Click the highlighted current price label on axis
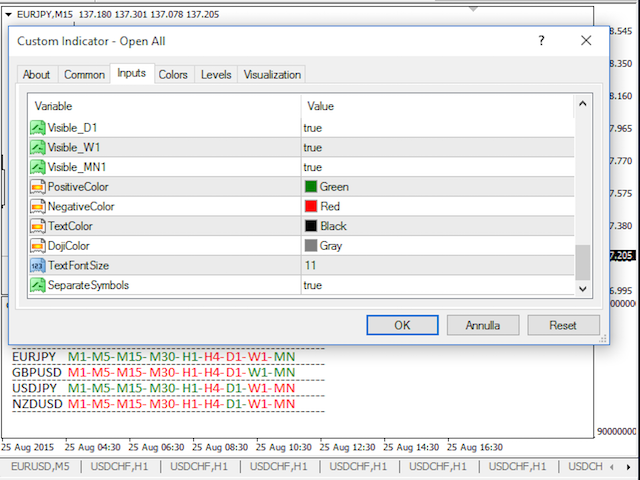Viewport: 640px width, 480px height. 622,256
